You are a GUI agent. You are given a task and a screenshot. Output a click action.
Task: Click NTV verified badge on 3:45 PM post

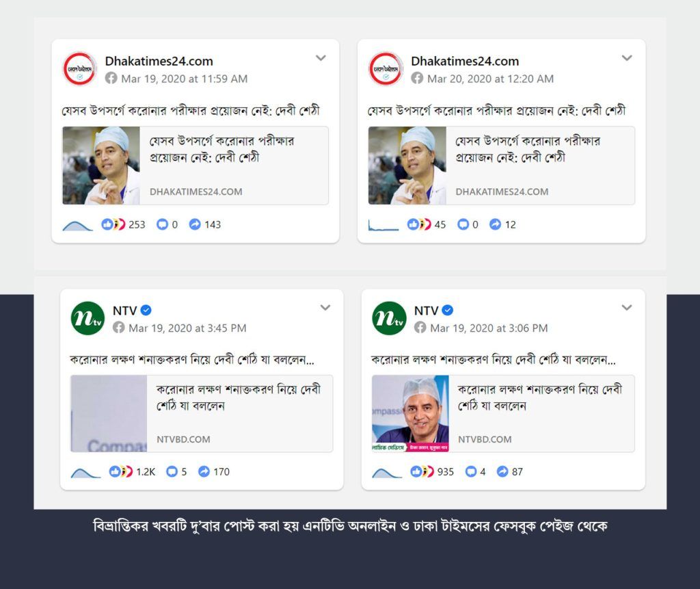[146, 310]
